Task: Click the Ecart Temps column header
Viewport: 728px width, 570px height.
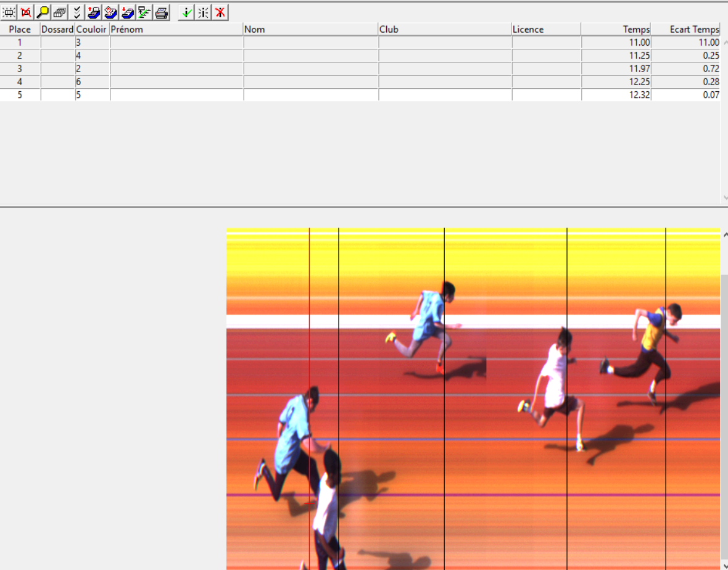Action: [x=685, y=29]
